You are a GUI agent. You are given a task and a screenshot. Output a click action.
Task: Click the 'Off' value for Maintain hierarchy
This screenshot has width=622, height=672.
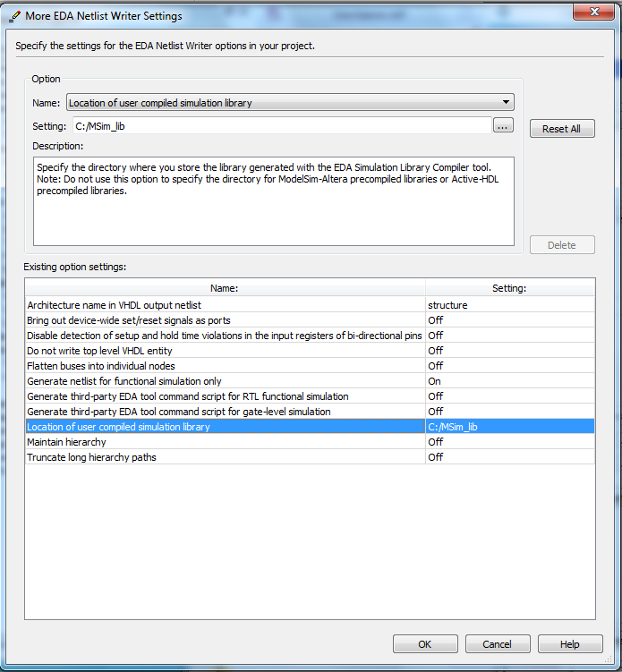pos(436,442)
